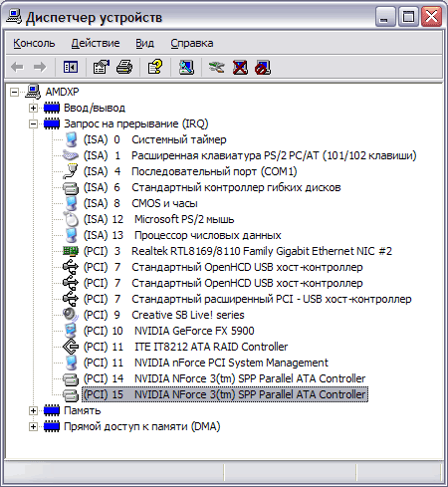Select Creative SB Live! series row
The width and height of the screenshot is (448, 487).
(163, 315)
